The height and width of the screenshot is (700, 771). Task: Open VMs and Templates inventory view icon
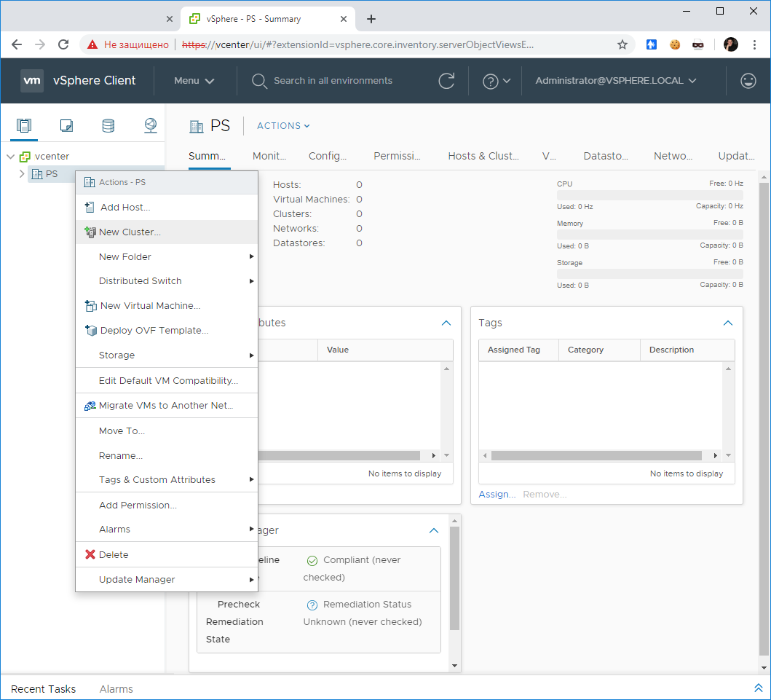tap(66, 125)
